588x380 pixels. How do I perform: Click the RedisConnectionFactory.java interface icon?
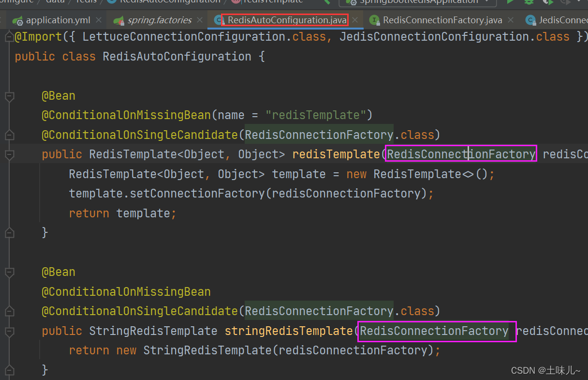[x=374, y=20]
